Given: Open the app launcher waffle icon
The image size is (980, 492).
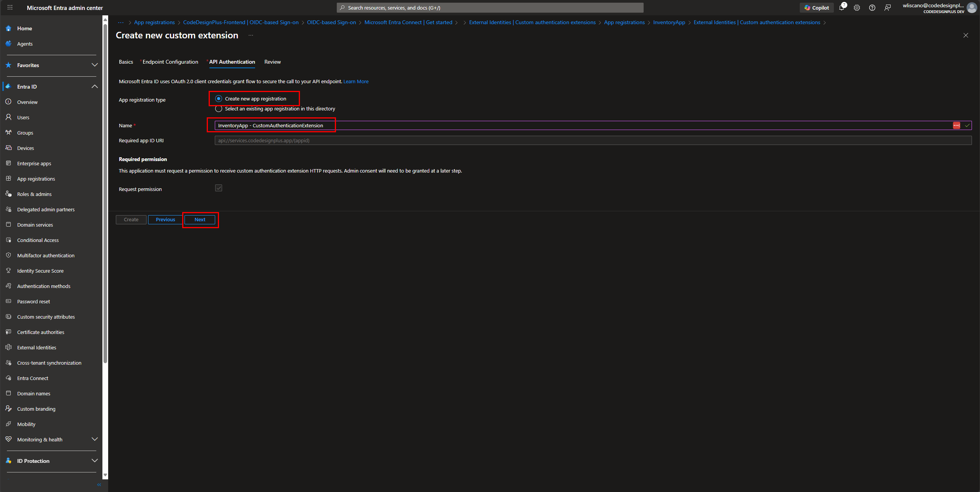Looking at the screenshot, I should (x=10, y=8).
